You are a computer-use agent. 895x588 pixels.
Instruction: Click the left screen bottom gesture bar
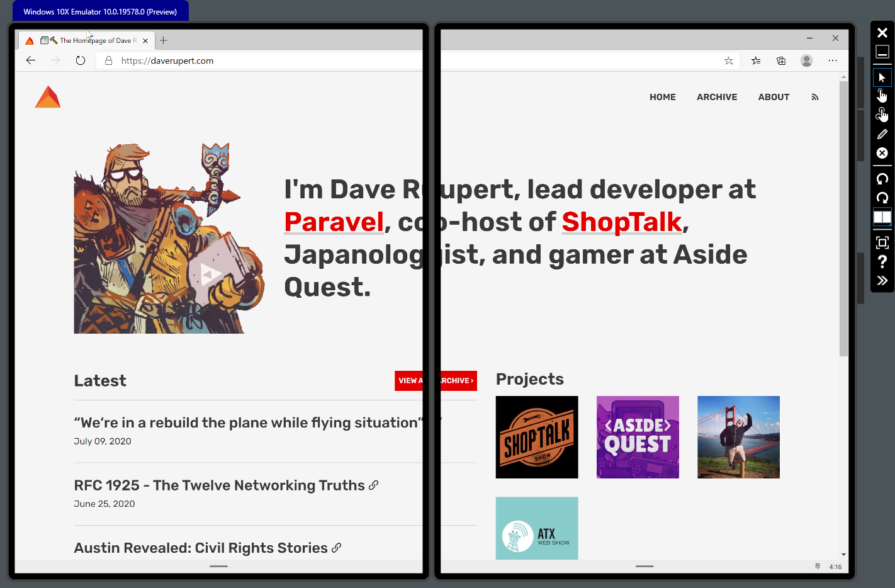coord(218,567)
